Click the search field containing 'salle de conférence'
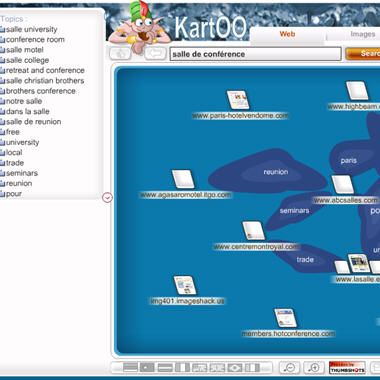380x380 pixels. (256, 54)
